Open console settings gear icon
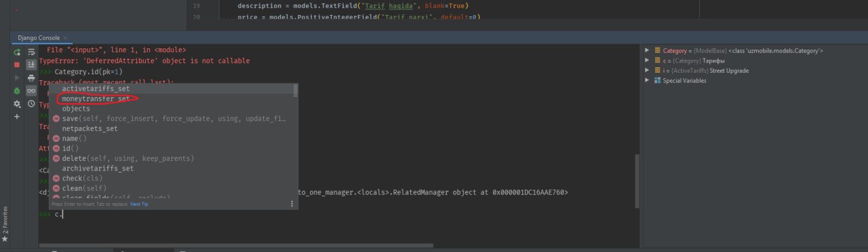 point(17,104)
